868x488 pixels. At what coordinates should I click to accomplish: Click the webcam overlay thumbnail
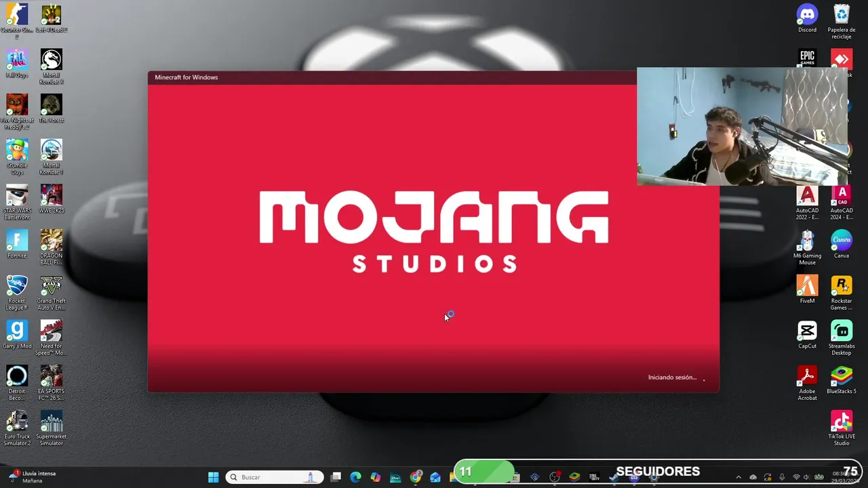[743, 126]
